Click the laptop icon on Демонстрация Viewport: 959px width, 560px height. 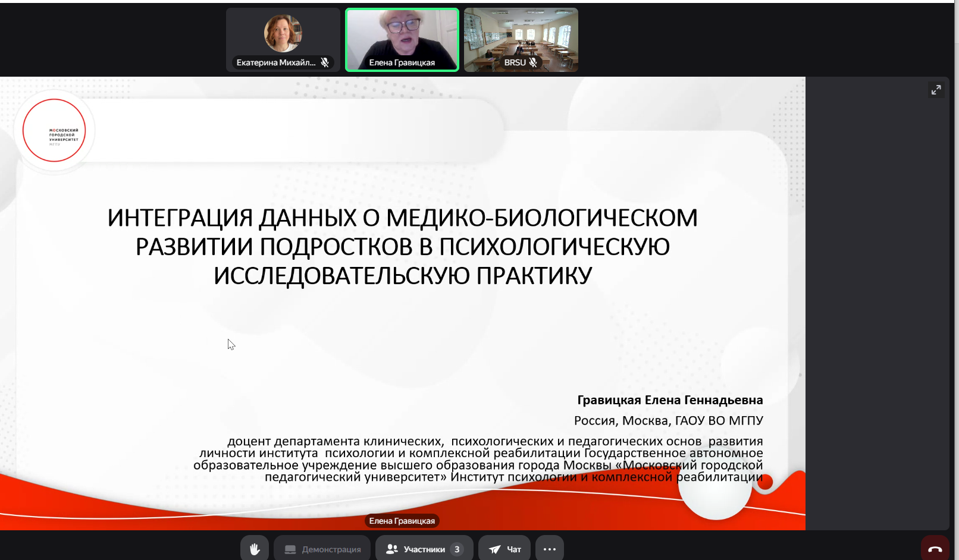[290, 549]
